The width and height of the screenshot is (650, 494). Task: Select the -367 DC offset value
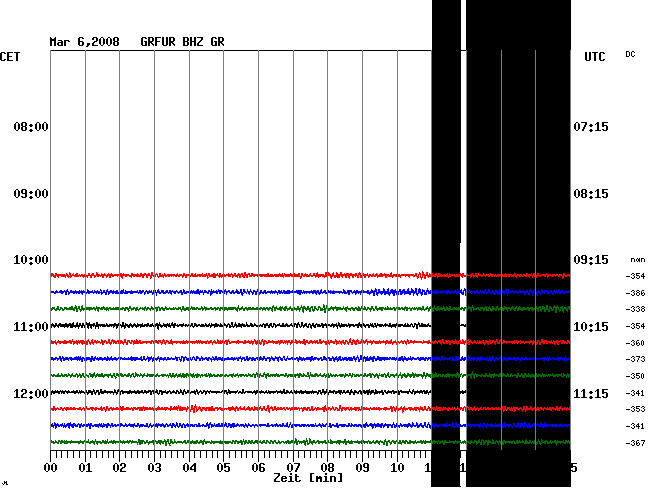[x=635, y=443]
